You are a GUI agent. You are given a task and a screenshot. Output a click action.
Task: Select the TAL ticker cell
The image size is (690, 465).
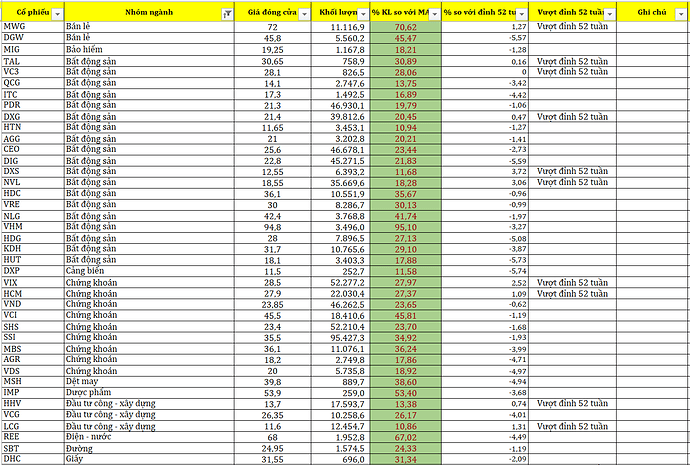tap(33, 61)
